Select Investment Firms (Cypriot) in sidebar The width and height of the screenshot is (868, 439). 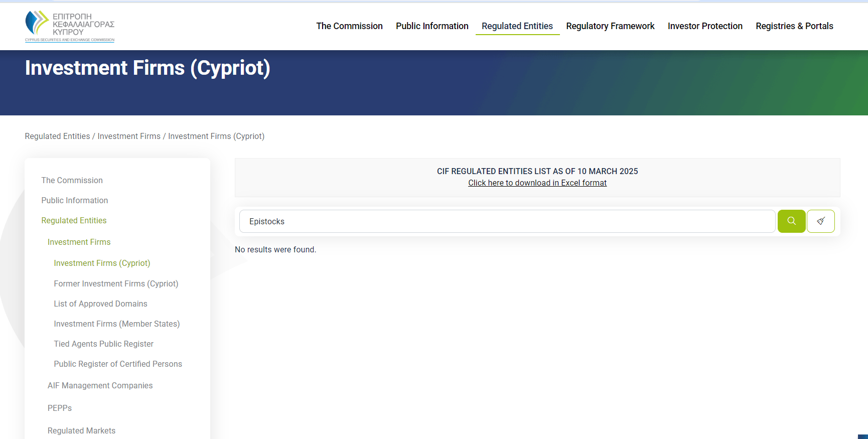(102, 263)
